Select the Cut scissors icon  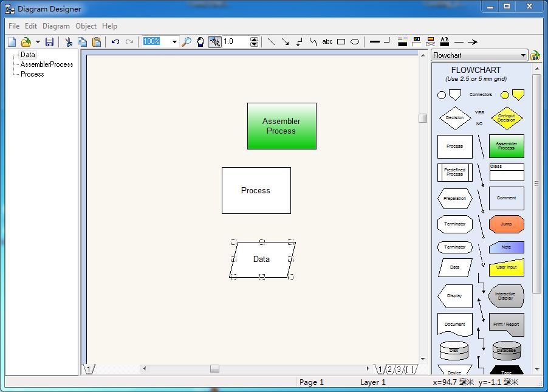pyautogui.click(x=69, y=42)
